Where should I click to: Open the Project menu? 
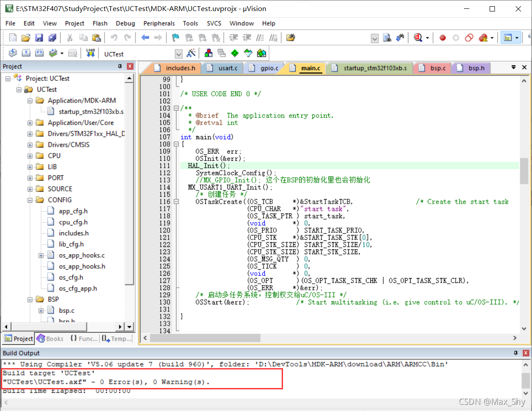click(x=75, y=23)
